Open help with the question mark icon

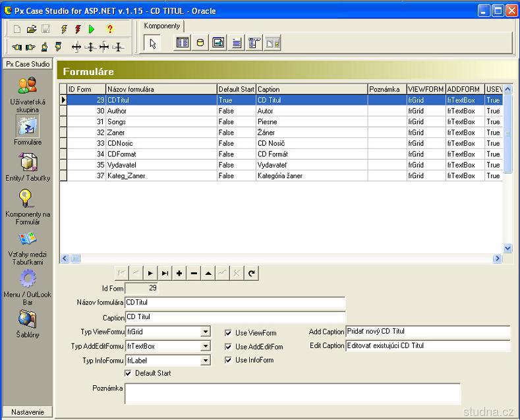point(110,29)
